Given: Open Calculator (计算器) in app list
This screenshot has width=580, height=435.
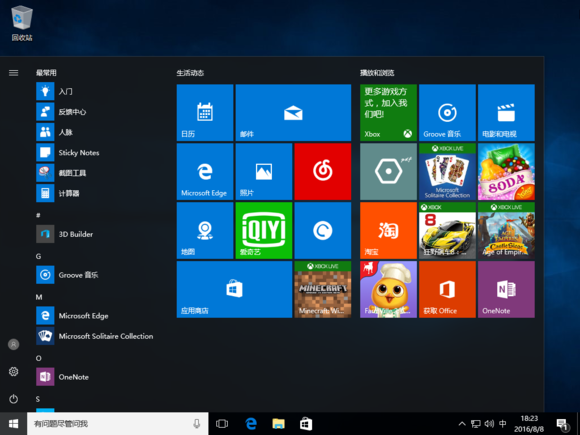Looking at the screenshot, I should click(x=100, y=193).
